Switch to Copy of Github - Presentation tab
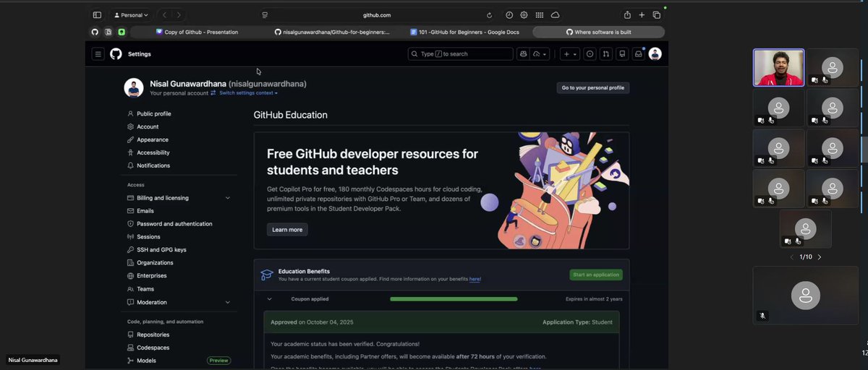The height and width of the screenshot is (370, 868). 197,32
